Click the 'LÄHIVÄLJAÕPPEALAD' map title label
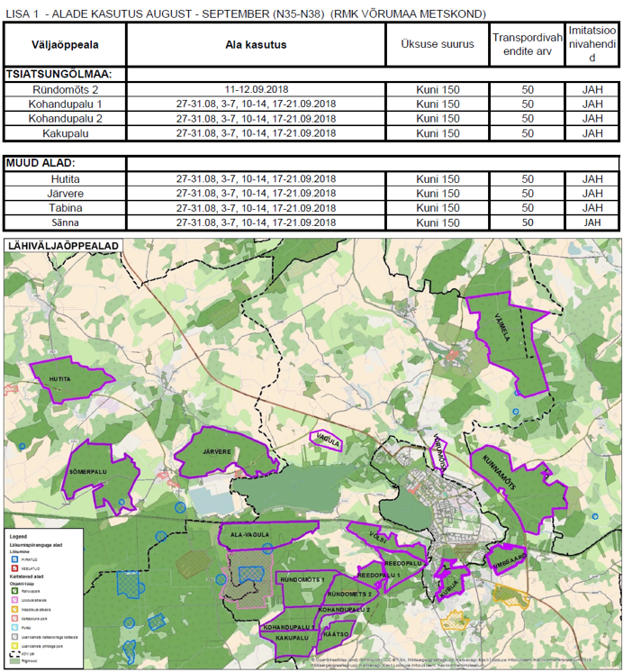 pyautogui.click(x=63, y=246)
